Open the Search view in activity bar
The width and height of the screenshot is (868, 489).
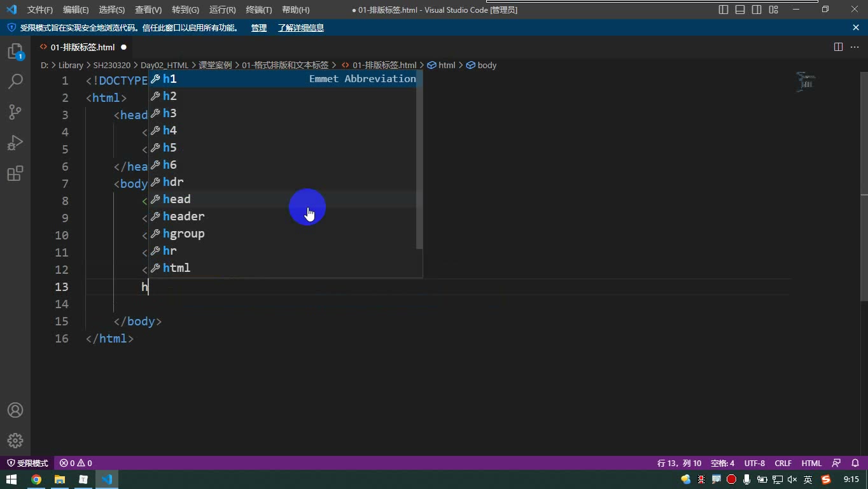pos(15,81)
